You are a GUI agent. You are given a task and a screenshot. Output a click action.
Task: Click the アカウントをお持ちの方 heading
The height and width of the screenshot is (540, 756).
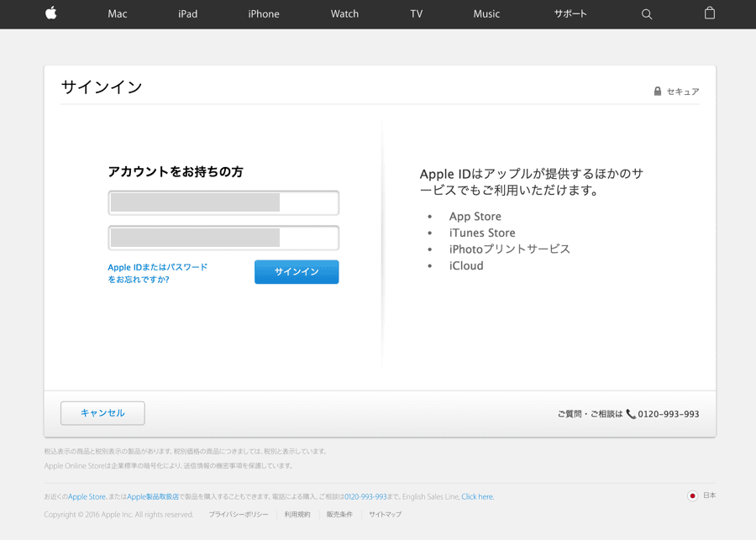[x=176, y=171]
